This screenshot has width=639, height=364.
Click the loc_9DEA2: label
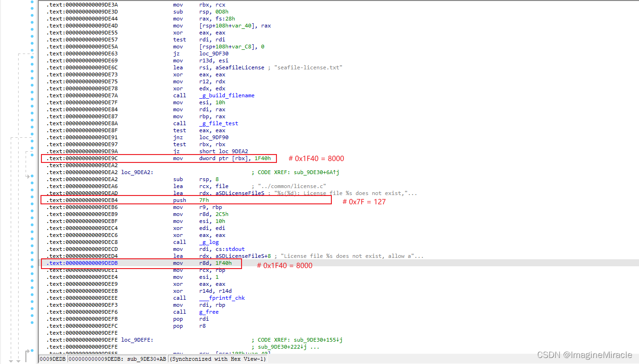[x=137, y=172]
